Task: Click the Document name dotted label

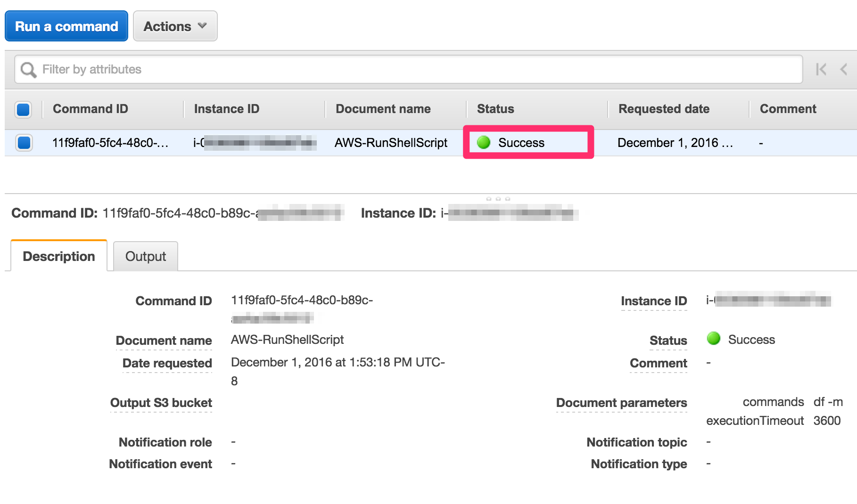Action: pyautogui.click(x=164, y=340)
